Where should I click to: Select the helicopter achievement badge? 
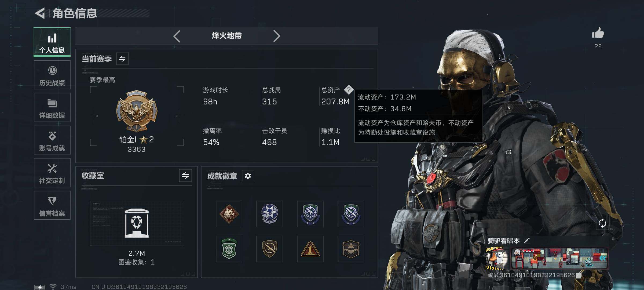(351, 249)
